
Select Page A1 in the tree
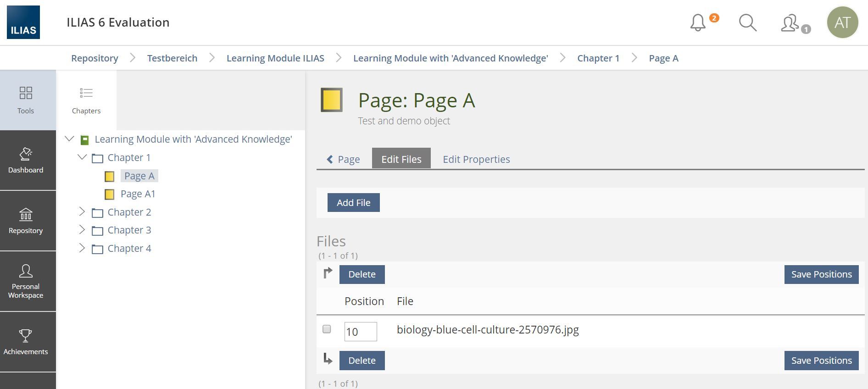tap(138, 194)
